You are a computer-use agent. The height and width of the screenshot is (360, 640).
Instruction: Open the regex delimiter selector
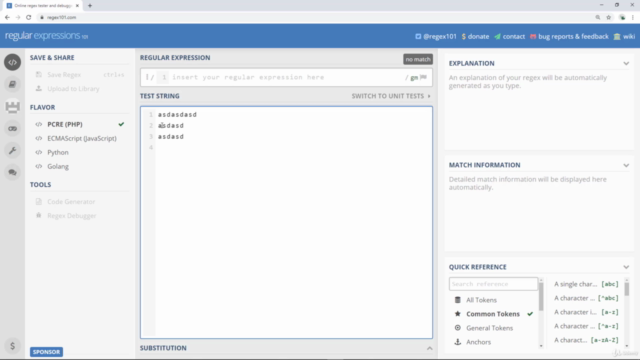click(150, 77)
